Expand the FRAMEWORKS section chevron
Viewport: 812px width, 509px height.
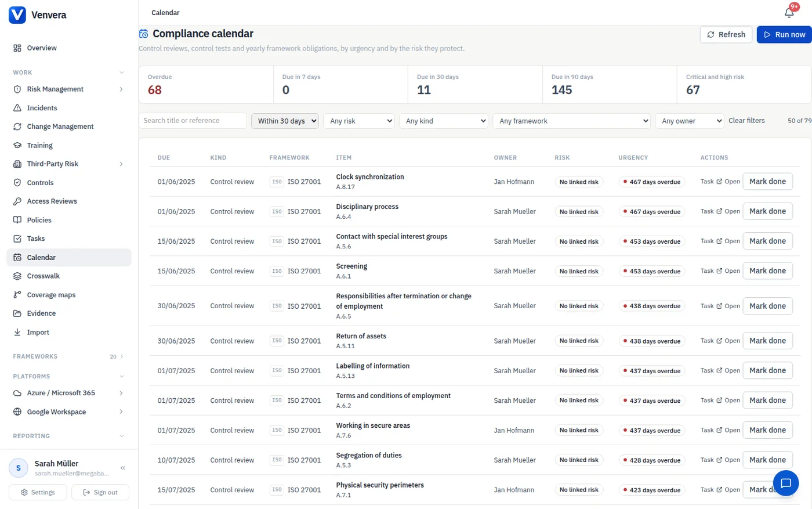[121, 356]
